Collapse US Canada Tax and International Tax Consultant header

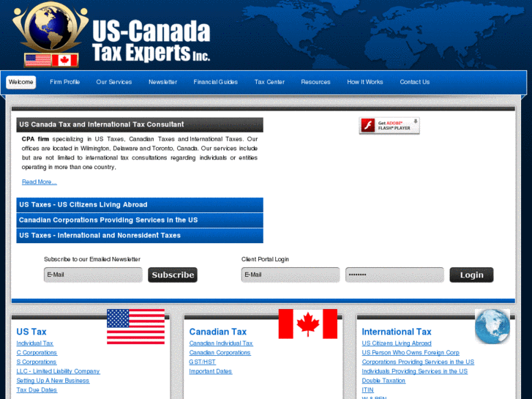tap(140, 124)
